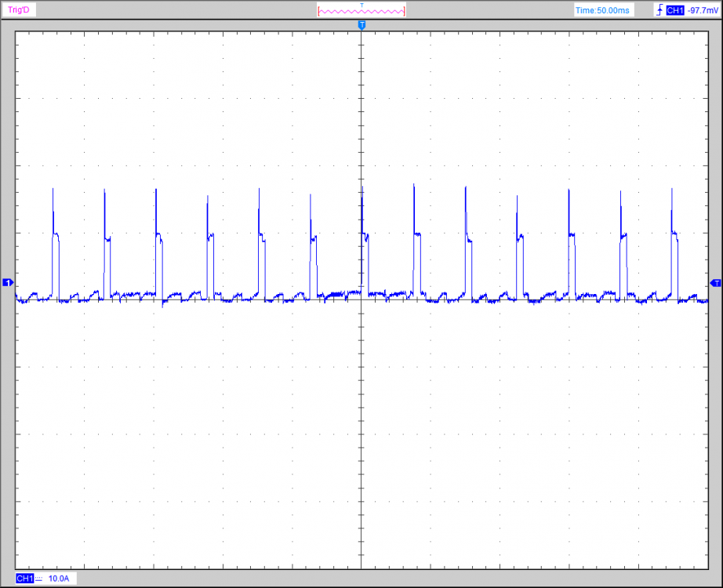
Task: Click the 10.0A vertical scale readout
Action: tap(59, 579)
